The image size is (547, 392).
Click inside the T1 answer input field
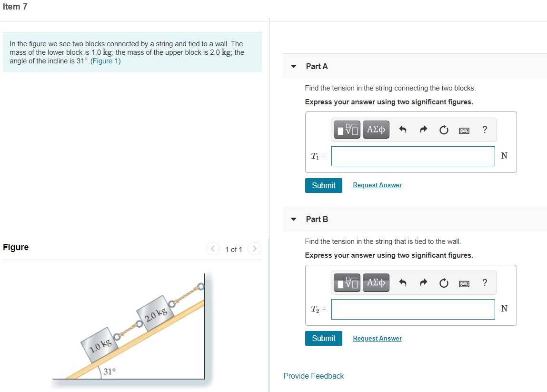412,156
